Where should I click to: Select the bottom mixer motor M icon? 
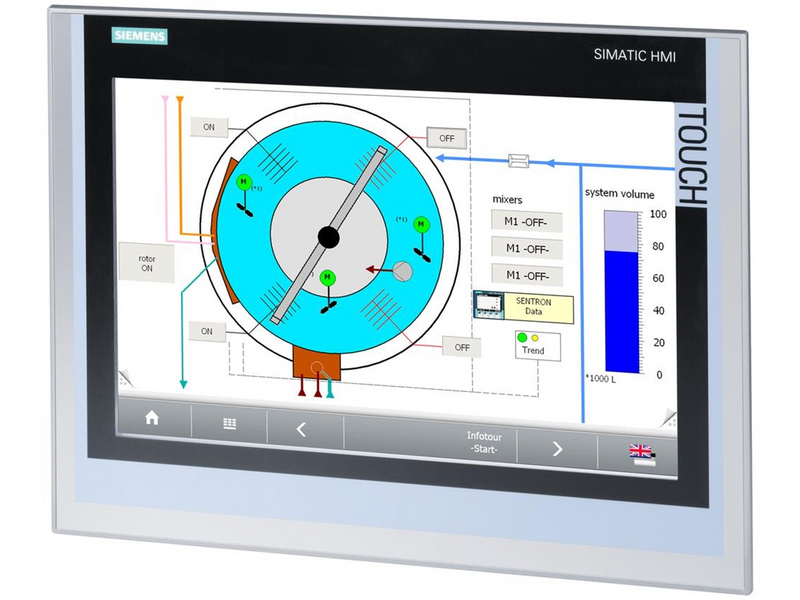[x=328, y=277]
